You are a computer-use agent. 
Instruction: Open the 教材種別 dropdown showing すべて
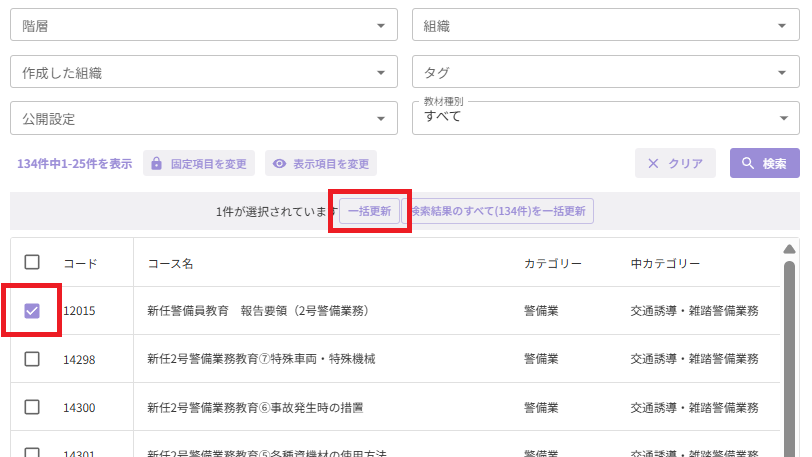coord(606,118)
